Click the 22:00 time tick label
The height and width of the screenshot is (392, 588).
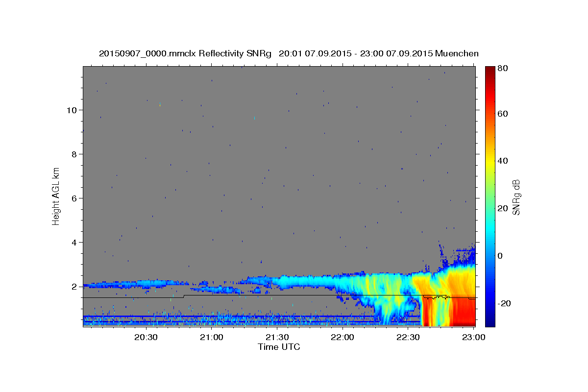tap(343, 337)
